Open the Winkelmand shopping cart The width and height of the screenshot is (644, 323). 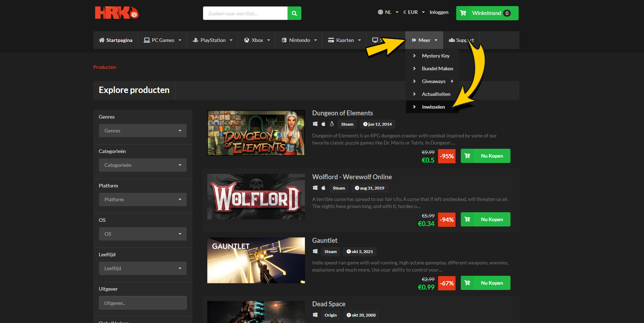[487, 13]
